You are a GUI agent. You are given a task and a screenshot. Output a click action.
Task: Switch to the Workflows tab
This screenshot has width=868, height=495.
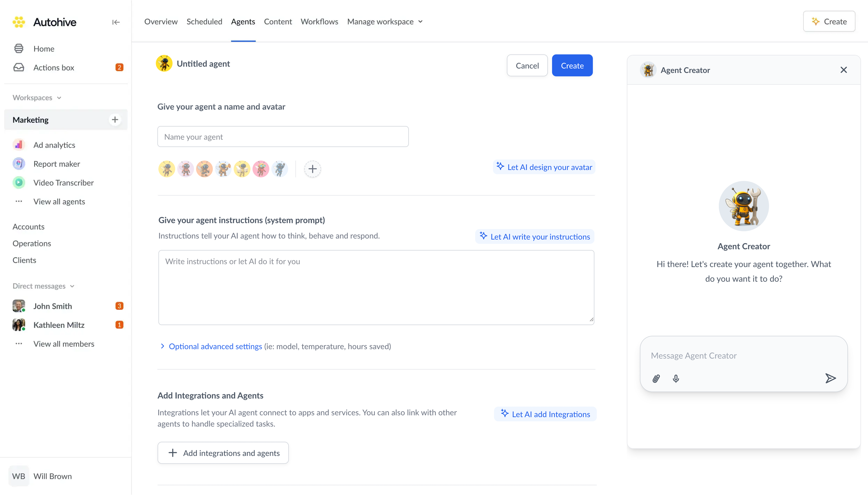click(x=319, y=22)
